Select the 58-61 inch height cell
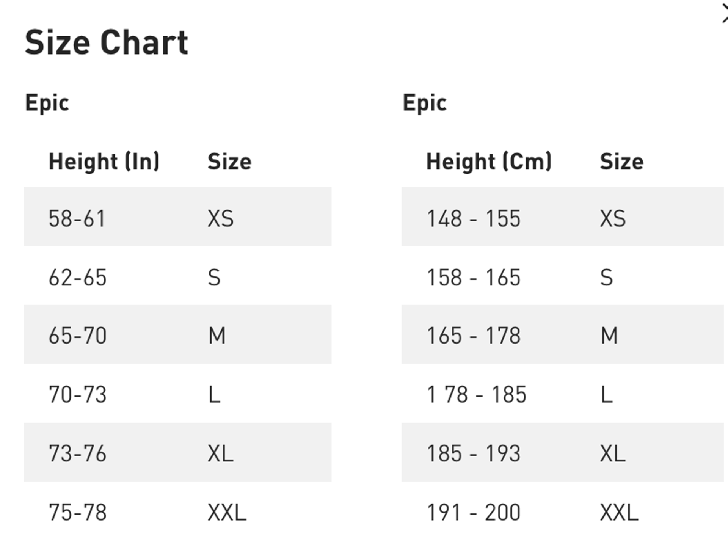Screen dimensions: 728x560 coord(77,218)
